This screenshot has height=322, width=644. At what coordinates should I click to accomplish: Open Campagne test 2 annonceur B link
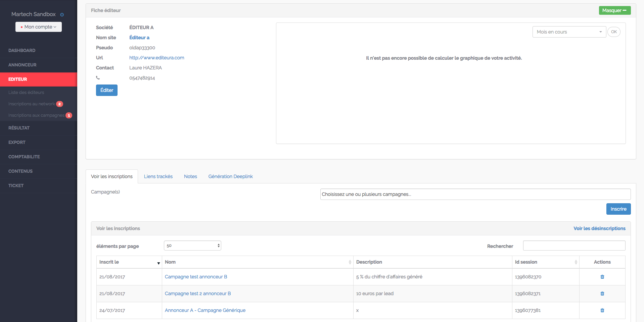click(198, 293)
